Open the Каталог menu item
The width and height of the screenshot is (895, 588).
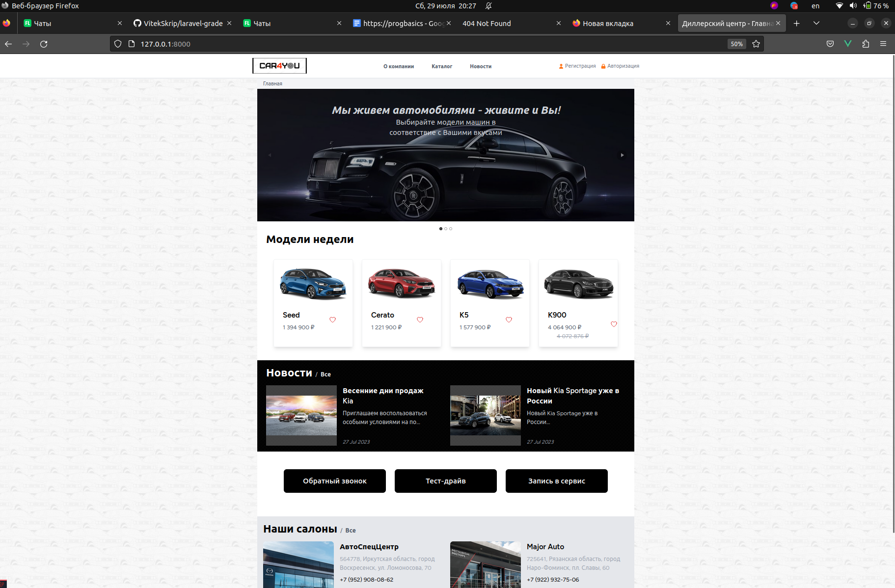point(442,66)
